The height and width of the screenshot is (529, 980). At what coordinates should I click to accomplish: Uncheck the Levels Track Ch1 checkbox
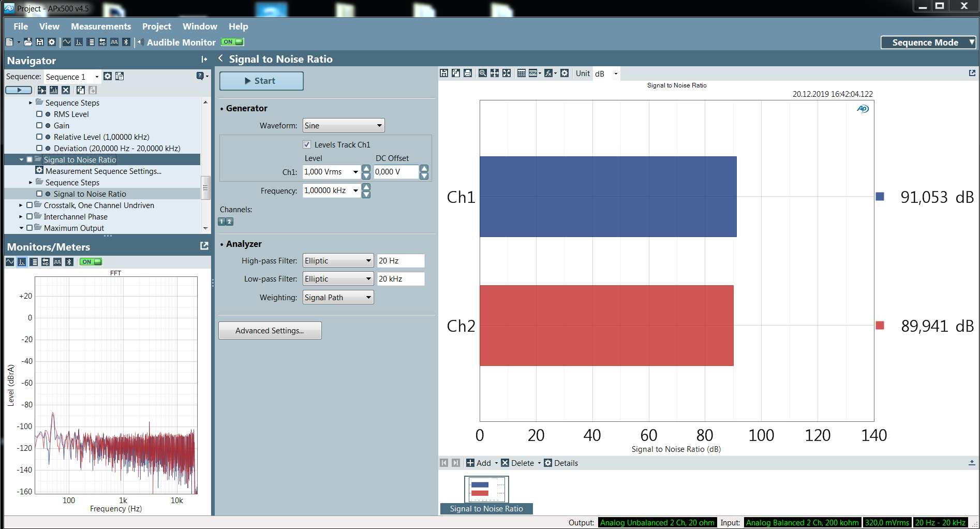307,145
